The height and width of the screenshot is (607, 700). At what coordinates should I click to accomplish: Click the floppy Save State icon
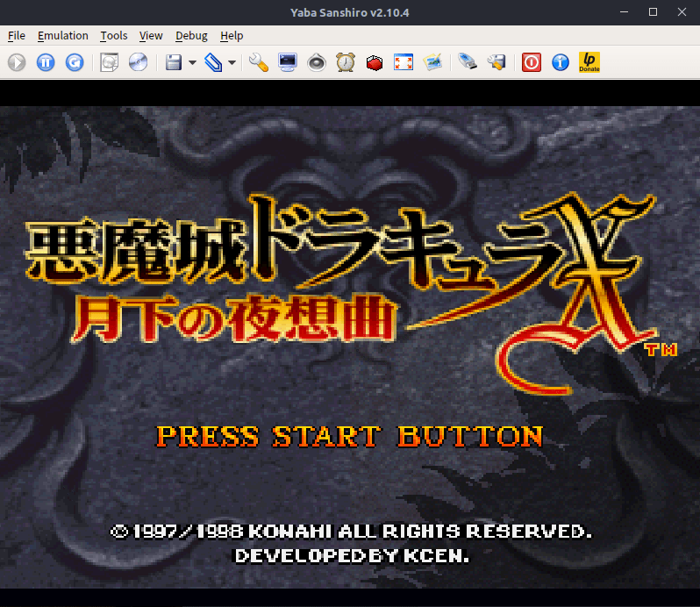[x=173, y=62]
